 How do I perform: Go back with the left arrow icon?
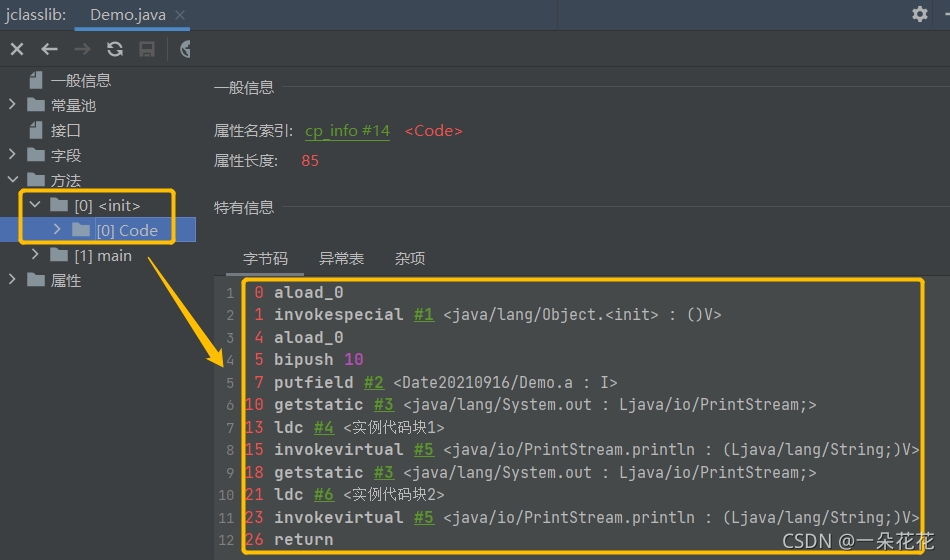coord(49,49)
